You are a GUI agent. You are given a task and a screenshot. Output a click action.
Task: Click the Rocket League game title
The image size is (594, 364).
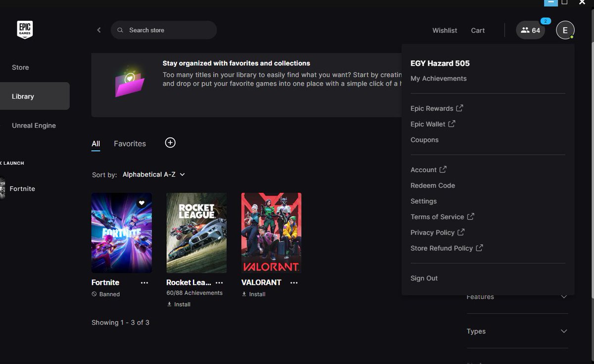pyautogui.click(x=189, y=282)
